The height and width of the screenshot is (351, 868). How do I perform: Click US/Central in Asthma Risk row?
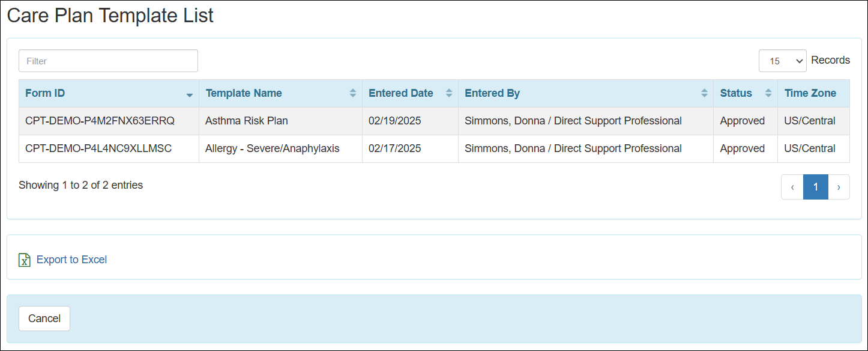pyautogui.click(x=810, y=121)
